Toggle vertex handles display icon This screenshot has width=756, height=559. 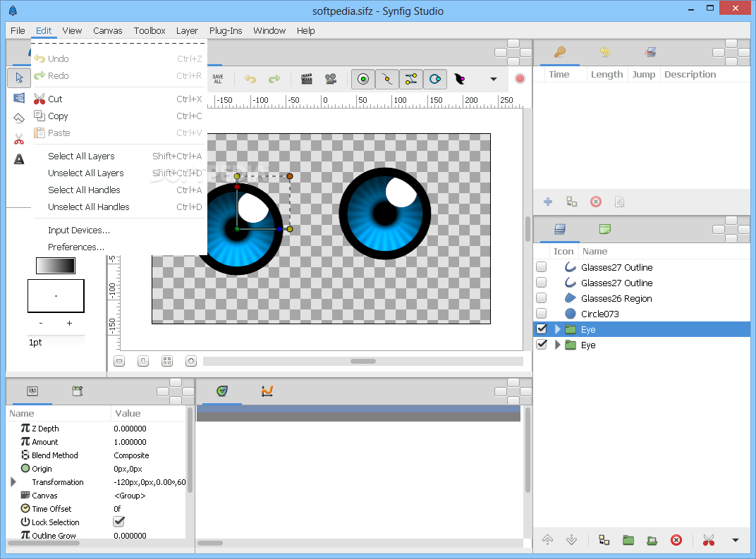point(387,79)
